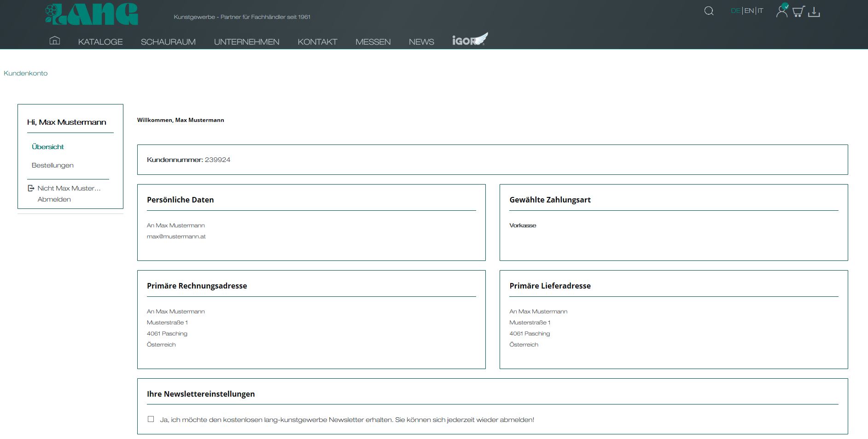Open the UNTERNEHMEN menu

click(246, 42)
